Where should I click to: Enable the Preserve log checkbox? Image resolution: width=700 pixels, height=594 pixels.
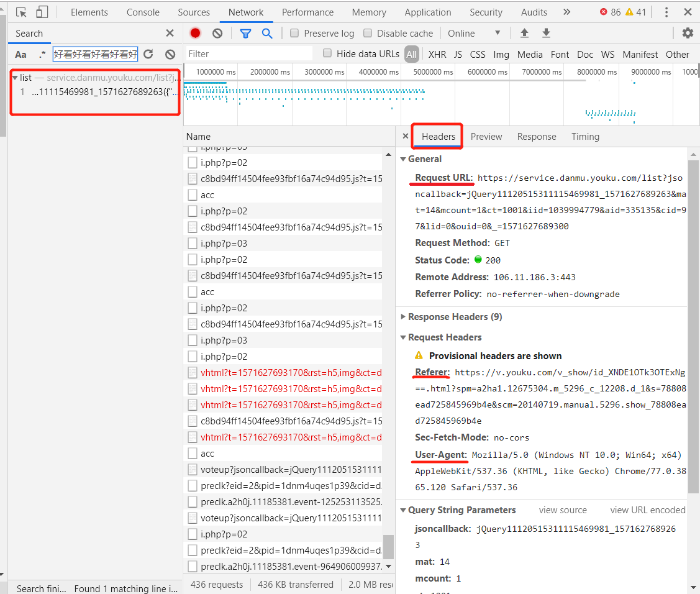[x=294, y=34]
